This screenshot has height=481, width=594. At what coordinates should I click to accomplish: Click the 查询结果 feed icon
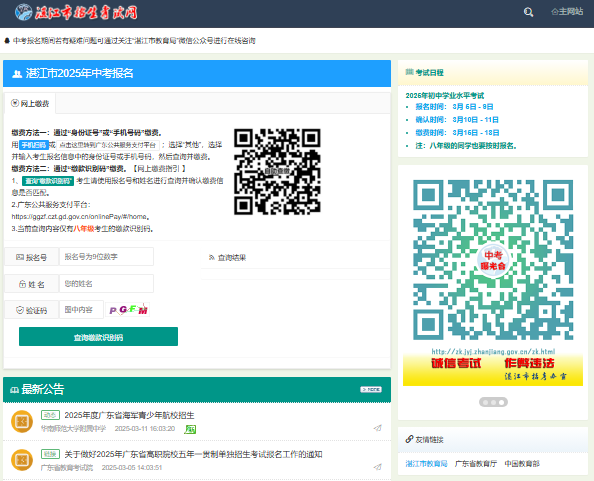coord(211,258)
